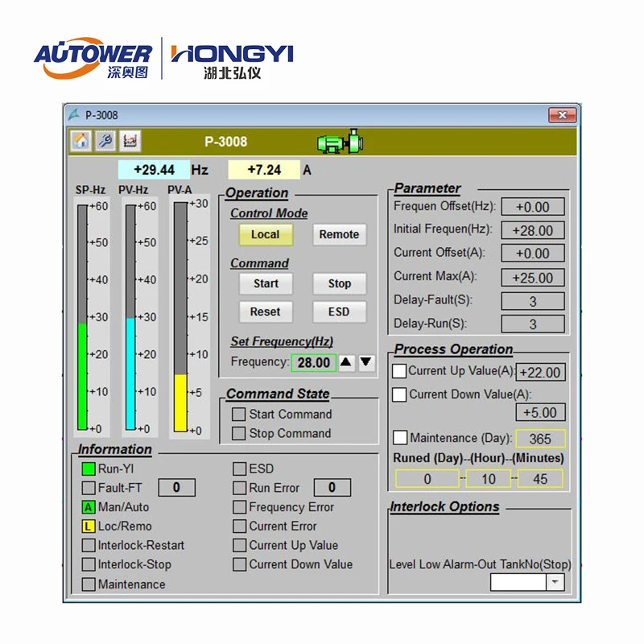Viewport: 644px width, 644px height.
Task: Open the wrench settings icon
Action: (105, 141)
